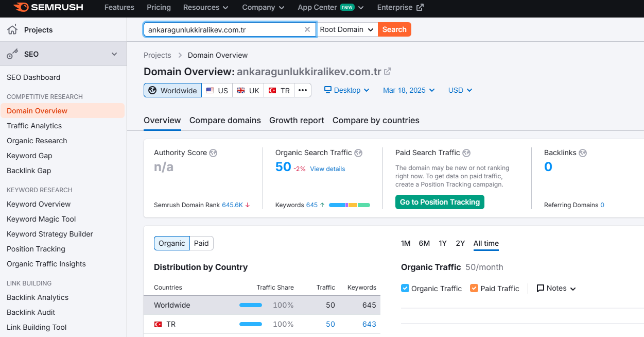Open View details link
Image resolution: width=644 pixels, height=337 pixels.
(327, 168)
